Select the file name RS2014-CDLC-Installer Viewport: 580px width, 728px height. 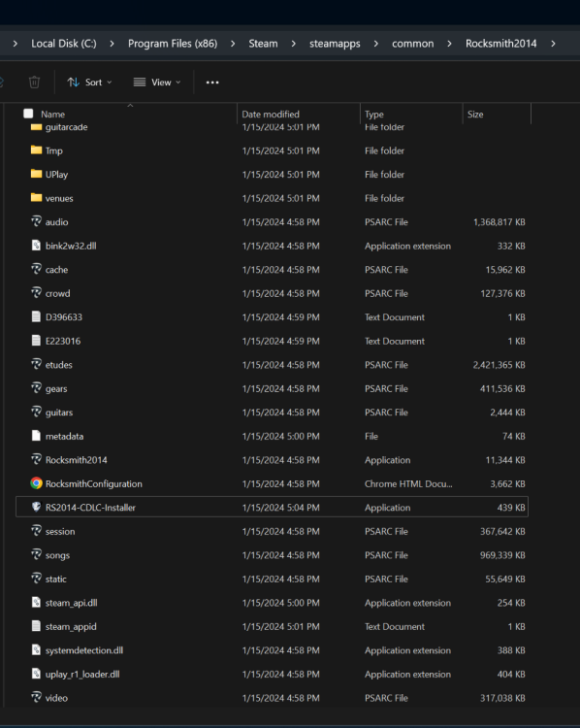pos(90,508)
